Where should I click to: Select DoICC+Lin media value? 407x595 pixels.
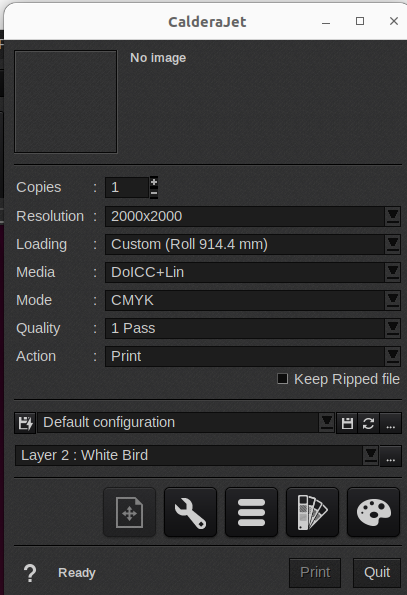coord(148,272)
